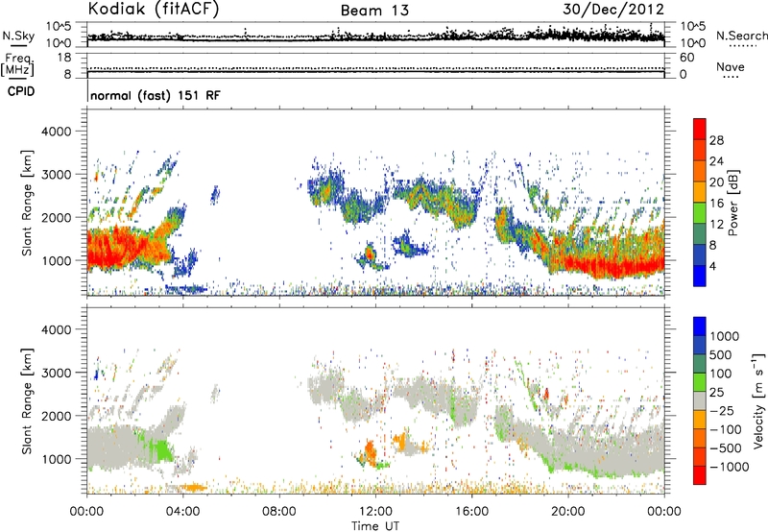Click the "16" label on the power colorbar
This screenshot has height=532, width=768.
(716, 204)
